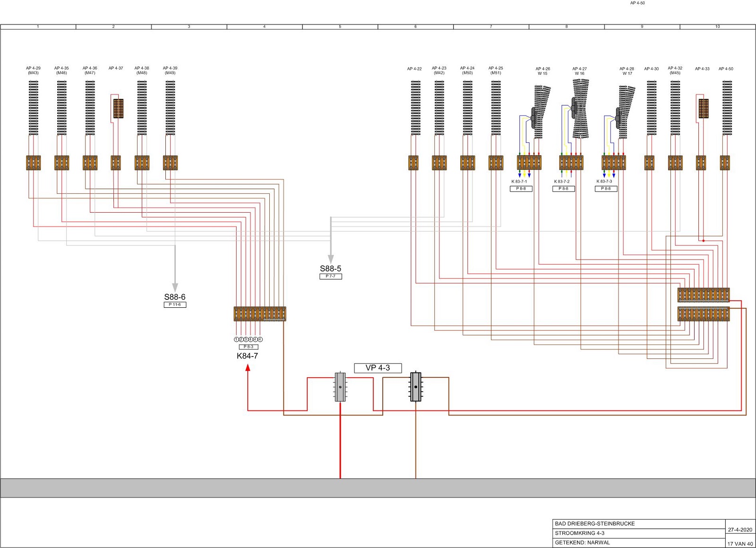Screen dimensions: 756x548
Task: Click the AP 4-28 W 17 label
Action: 627,71
